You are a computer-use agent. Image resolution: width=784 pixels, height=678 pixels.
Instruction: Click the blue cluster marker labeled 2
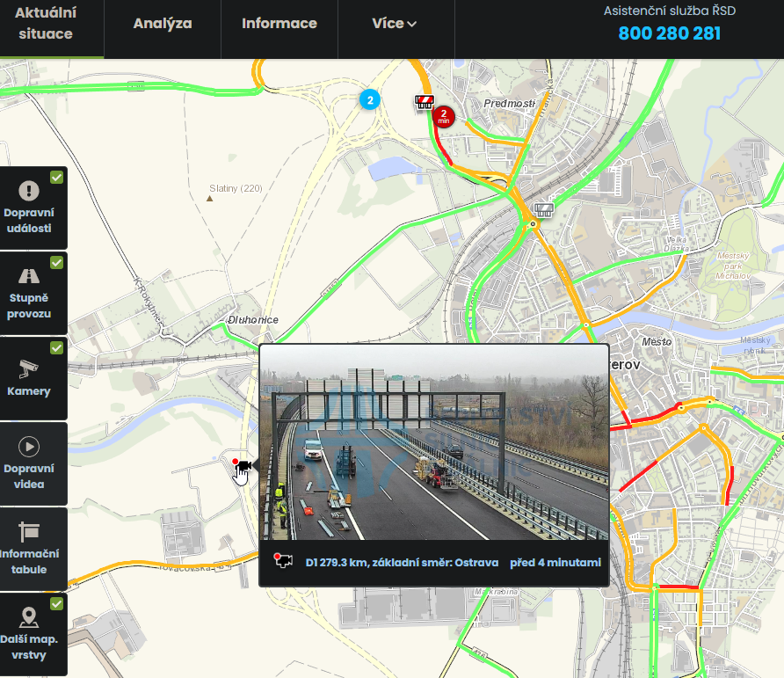point(370,99)
